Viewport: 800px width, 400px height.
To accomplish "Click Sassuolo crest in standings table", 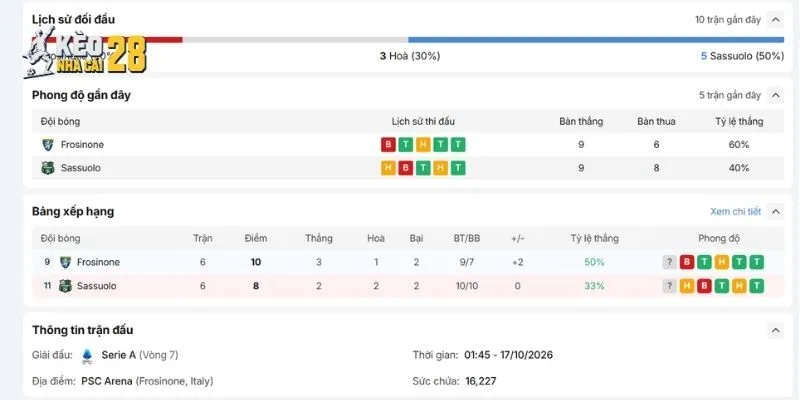I will [x=65, y=286].
